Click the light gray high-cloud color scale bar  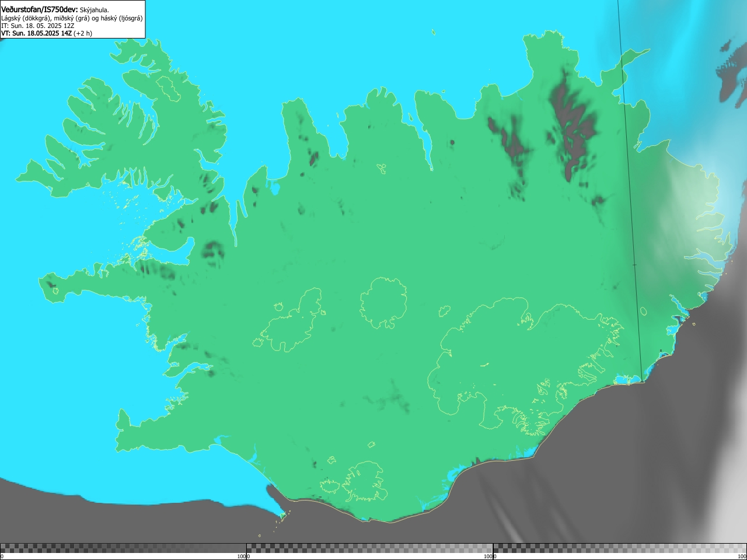(620, 548)
